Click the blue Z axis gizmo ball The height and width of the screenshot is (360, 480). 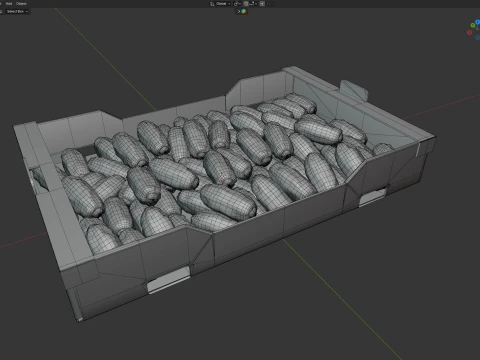(477, 22)
